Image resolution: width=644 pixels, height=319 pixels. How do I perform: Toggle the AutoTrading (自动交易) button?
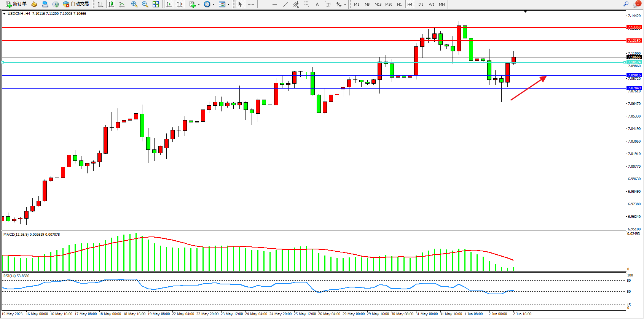[x=76, y=4]
